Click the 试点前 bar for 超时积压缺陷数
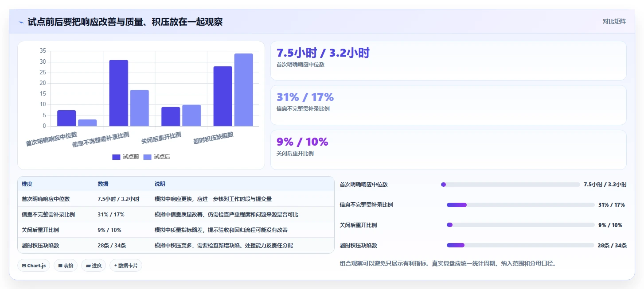The image size is (644, 289). tap(222, 96)
